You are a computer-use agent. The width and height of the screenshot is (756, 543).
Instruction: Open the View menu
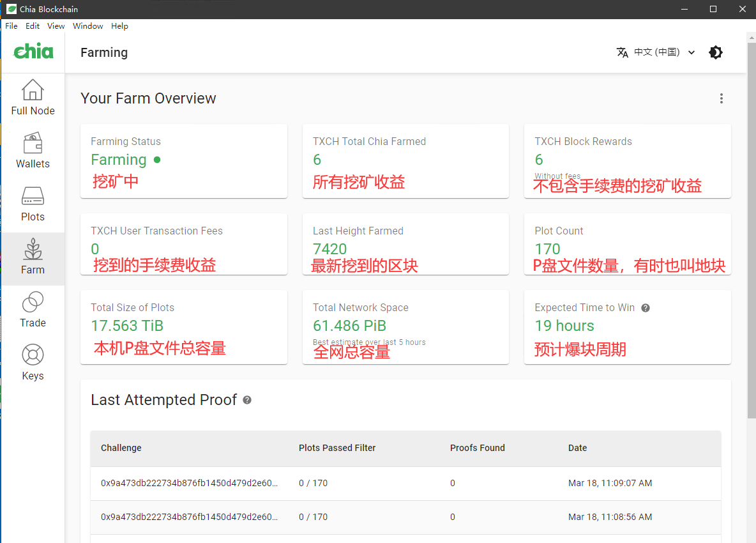click(x=56, y=26)
